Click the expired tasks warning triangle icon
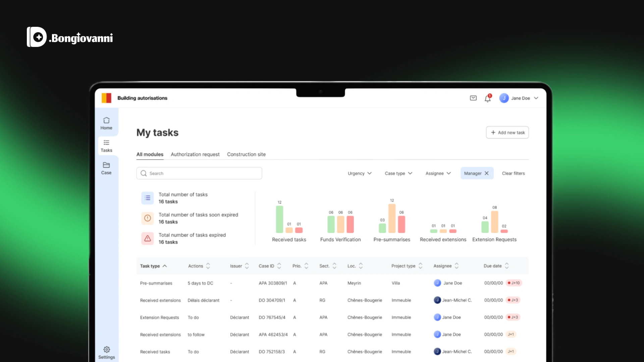 click(148, 238)
